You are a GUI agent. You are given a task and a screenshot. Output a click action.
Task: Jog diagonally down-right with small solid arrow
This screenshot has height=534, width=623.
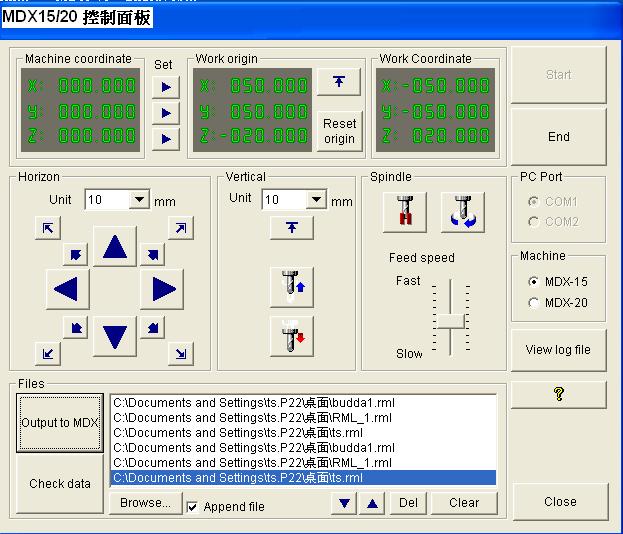(153, 328)
